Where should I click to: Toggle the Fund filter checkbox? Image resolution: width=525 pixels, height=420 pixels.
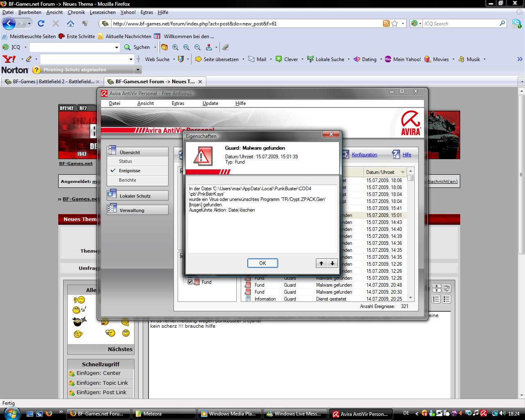coord(190,282)
